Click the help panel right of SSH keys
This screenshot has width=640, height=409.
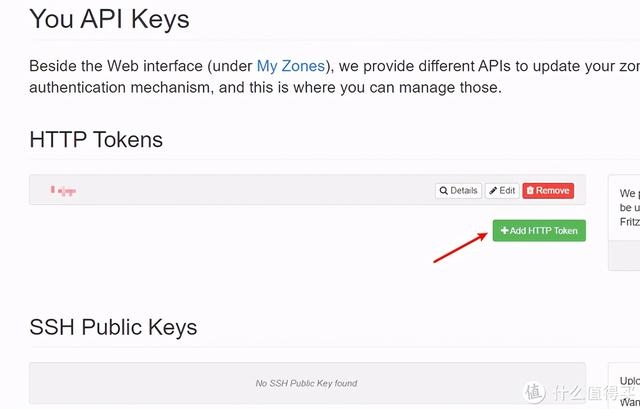pos(624,386)
